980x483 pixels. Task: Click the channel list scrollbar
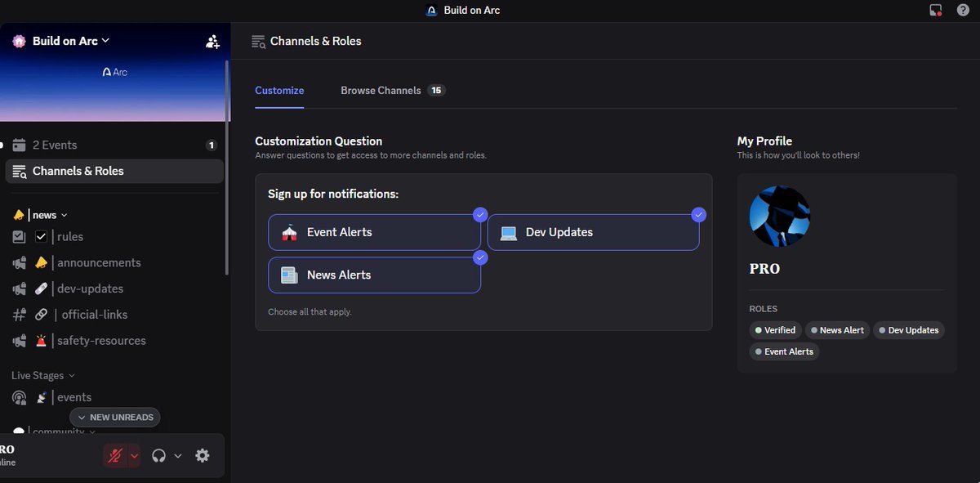click(x=227, y=168)
